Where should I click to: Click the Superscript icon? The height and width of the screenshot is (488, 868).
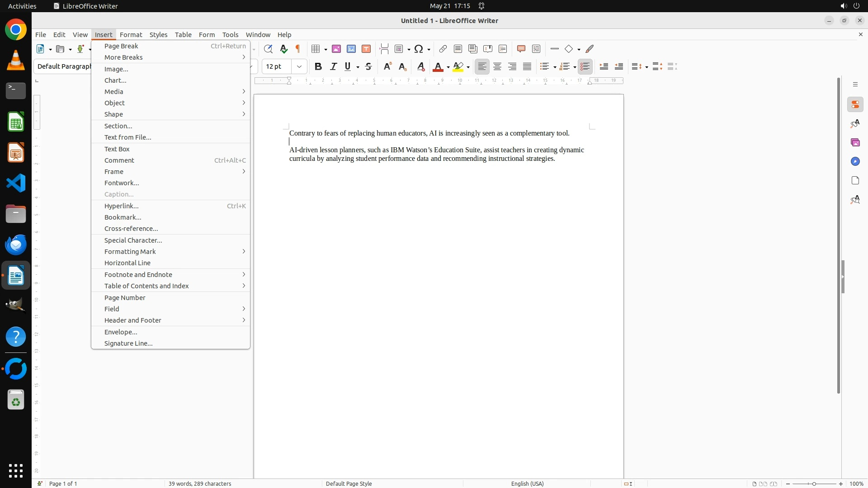[x=387, y=66]
